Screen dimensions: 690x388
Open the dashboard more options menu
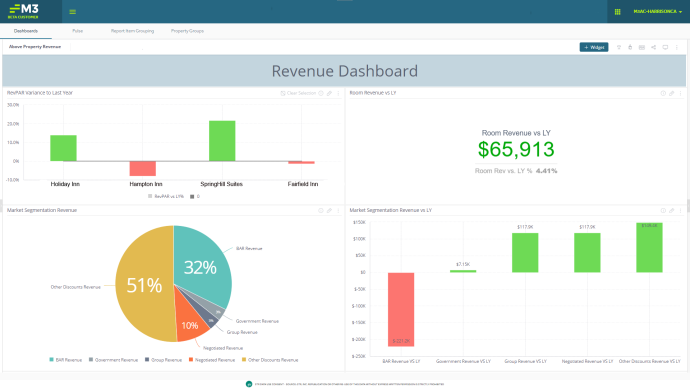(x=677, y=47)
